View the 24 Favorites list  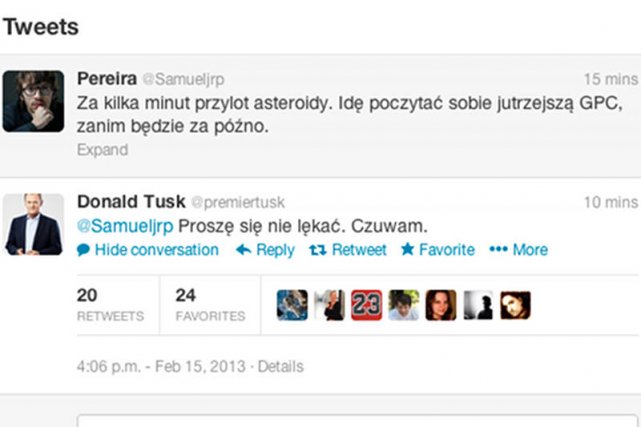click(210, 305)
